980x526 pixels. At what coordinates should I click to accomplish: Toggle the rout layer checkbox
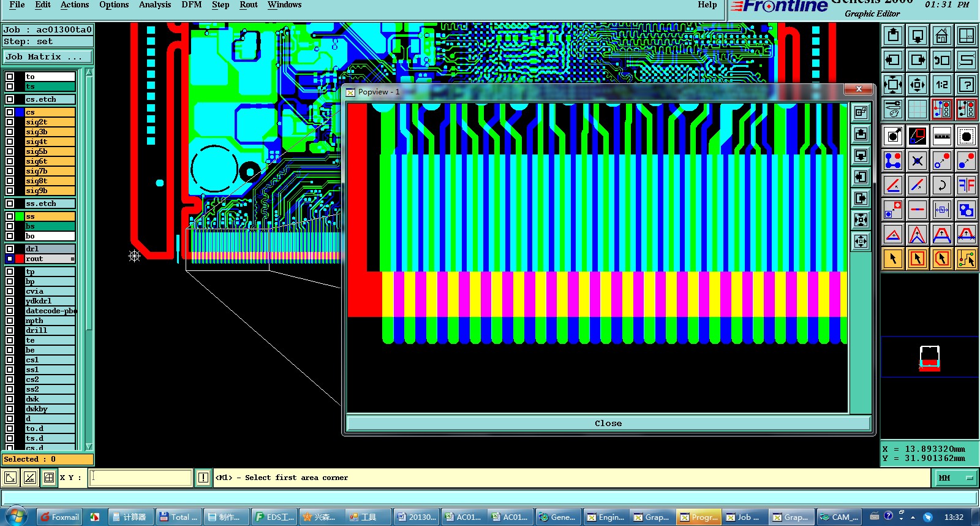(10, 259)
